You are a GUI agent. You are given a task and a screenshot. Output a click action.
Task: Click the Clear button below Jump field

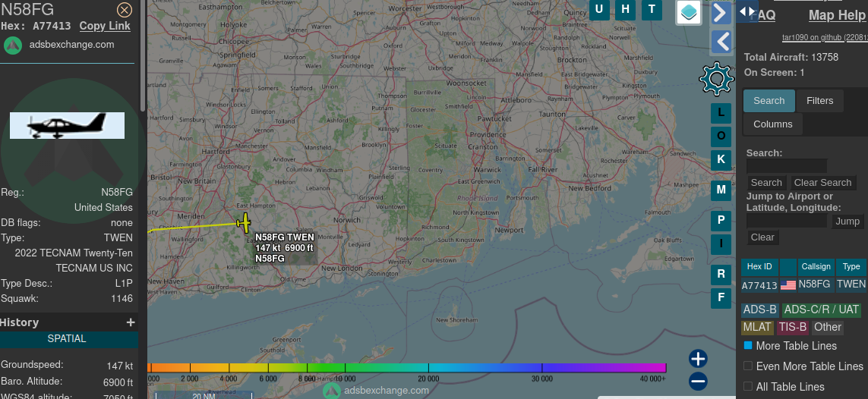762,237
